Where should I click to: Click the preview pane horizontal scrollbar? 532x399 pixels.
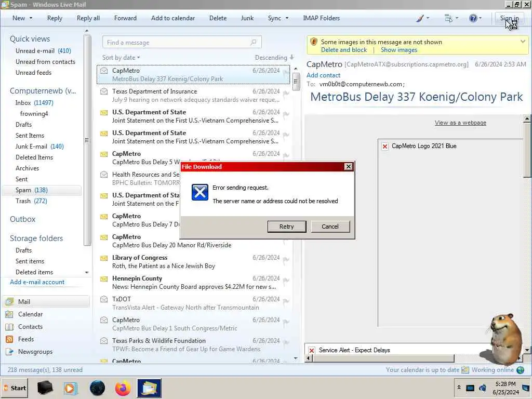coord(383,358)
